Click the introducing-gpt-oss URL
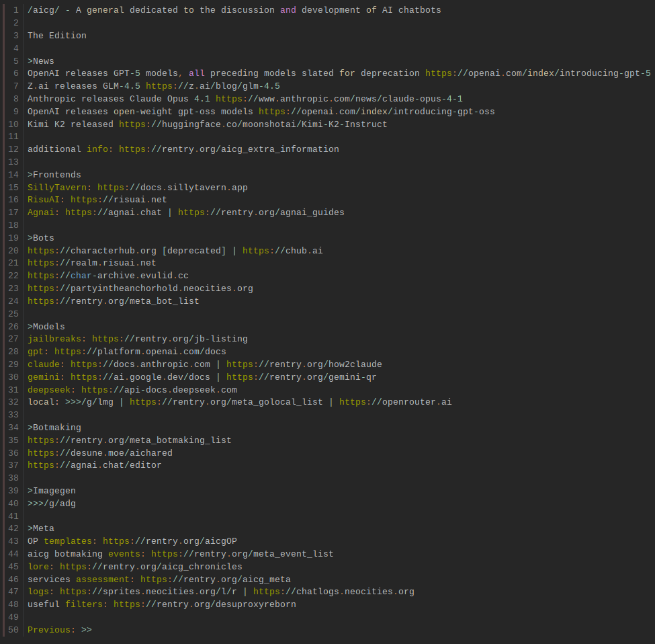 [376, 112]
